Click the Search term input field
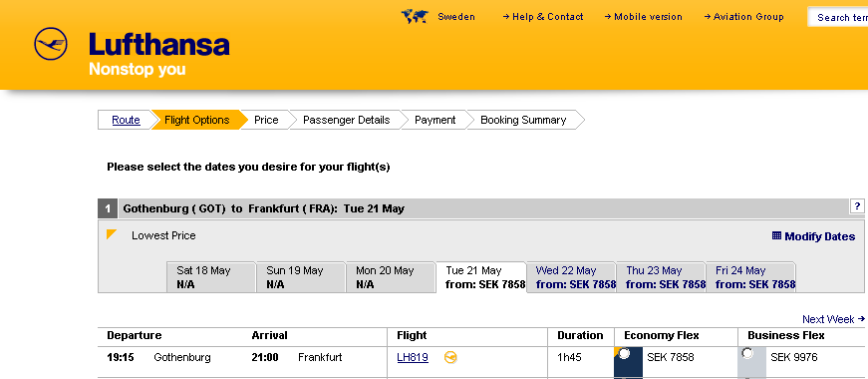The height and width of the screenshot is (379, 868). coord(837,17)
